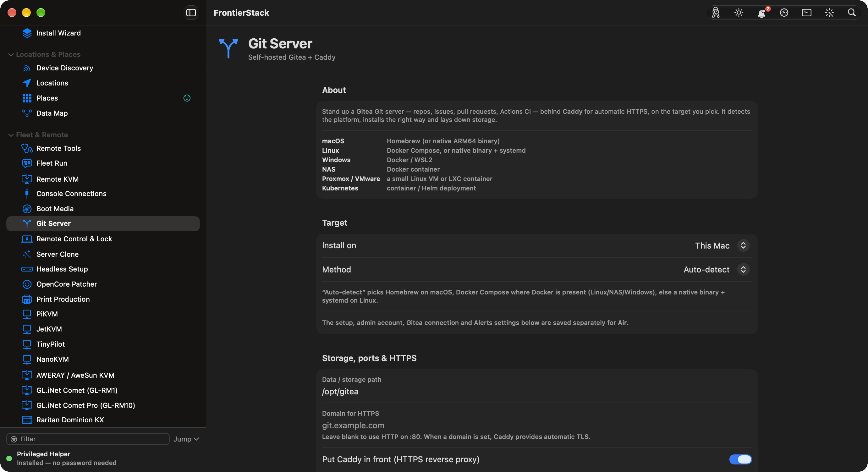The width and height of the screenshot is (868, 472).
Task: Open AWERAY / AweSun KVM item
Action: (x=103, y=375)
